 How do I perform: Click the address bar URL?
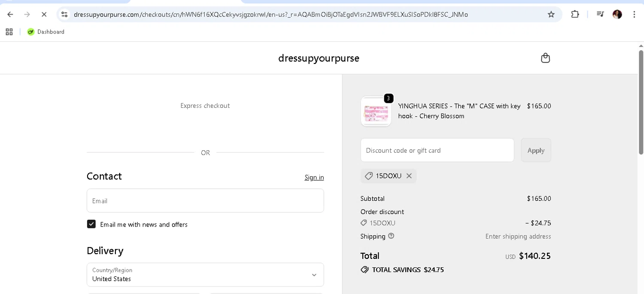[x=271, y=14]
